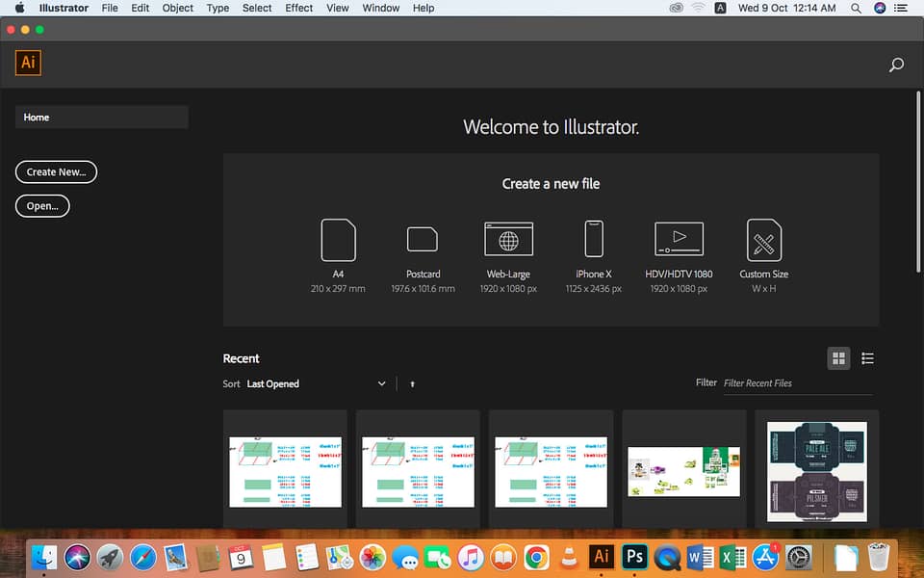Select the A4 document preset icon
This screenshot has width=924, height=578.
[x=338, y=240]
